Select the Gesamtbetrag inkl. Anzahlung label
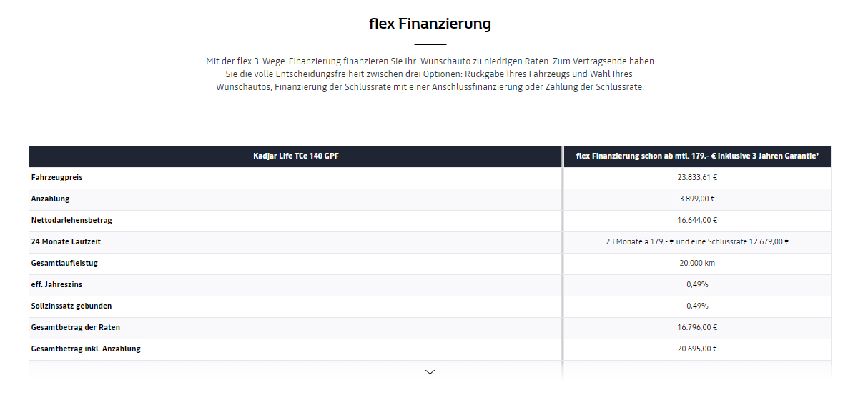Image resolution: width=868 pixels, height=405 pixels. pos(86,349)
